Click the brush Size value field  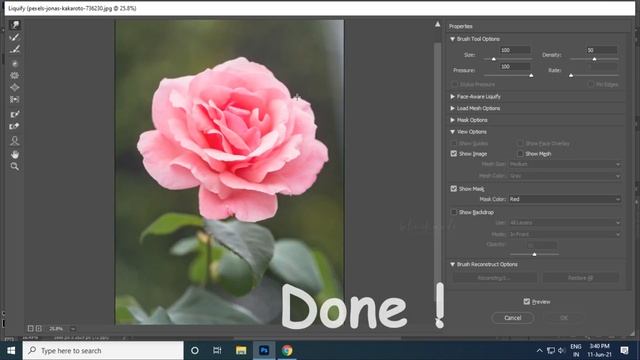[515, 50]
